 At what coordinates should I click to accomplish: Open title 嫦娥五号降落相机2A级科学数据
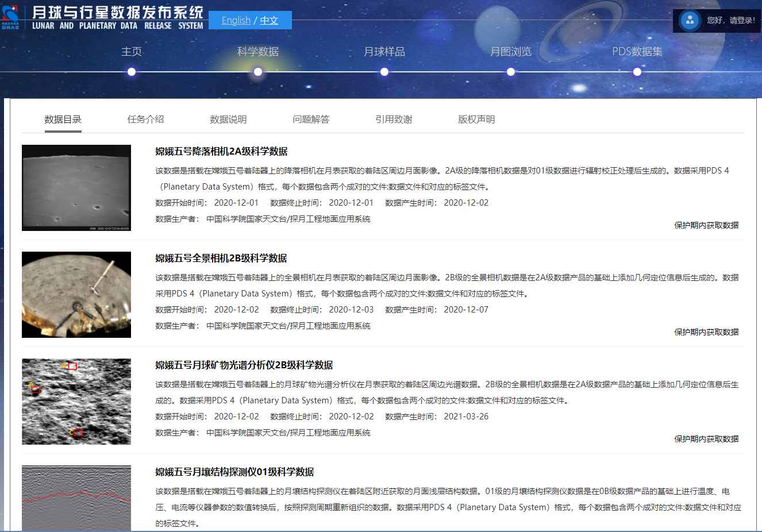pos(221,152)
